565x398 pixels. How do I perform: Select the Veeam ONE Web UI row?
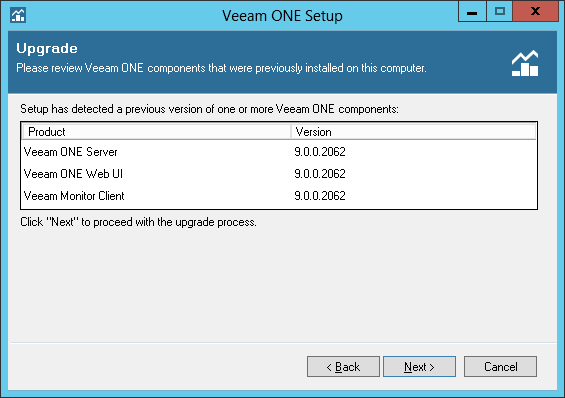pos(279,174)
